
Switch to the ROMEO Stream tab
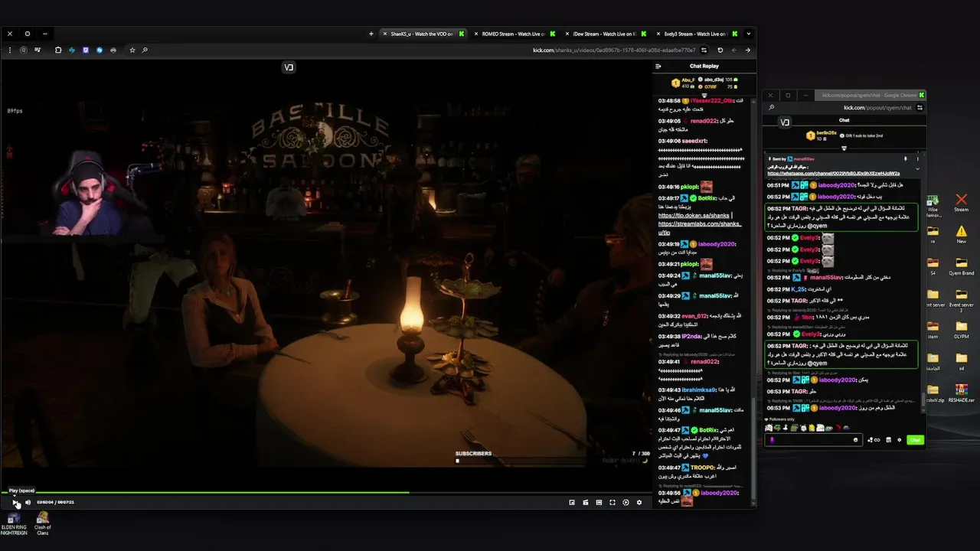[x=513, y=34]
